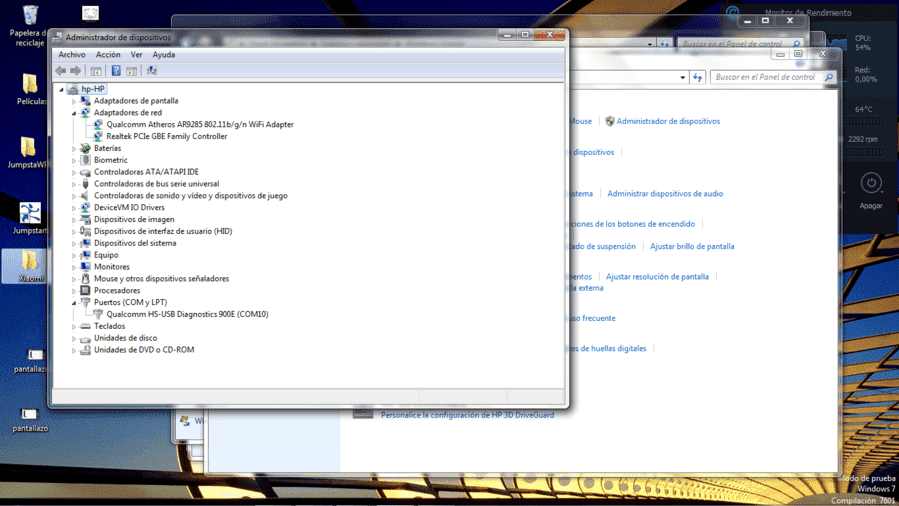Click the Help question-mark toolbar icon

(116, 71)
